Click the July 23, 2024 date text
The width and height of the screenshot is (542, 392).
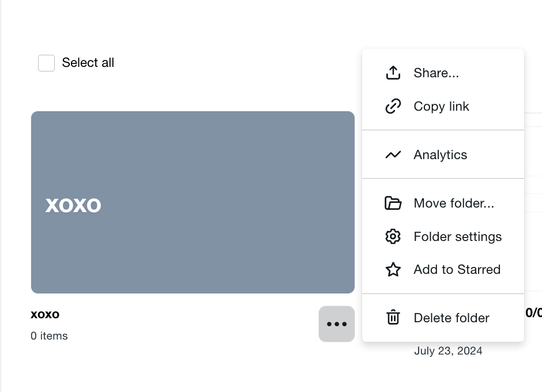pos(448,351)
